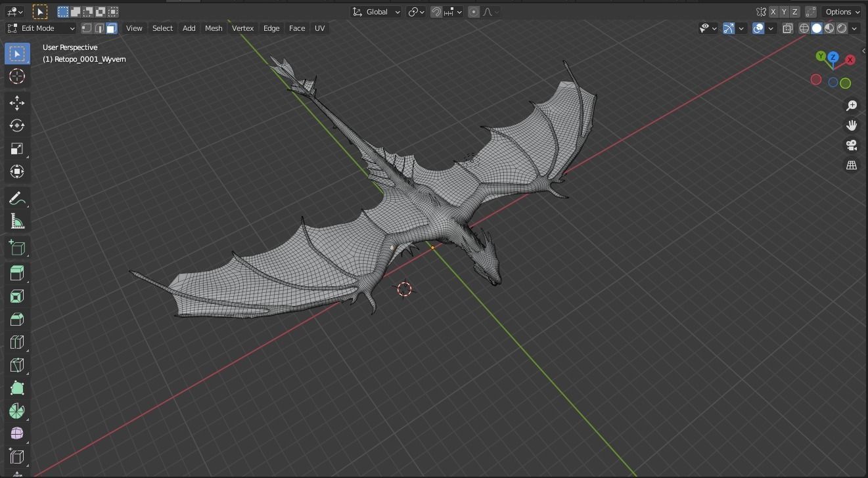Toggle camera view icon
This screenshot has width=868, height=478.
tap(852, 145)
